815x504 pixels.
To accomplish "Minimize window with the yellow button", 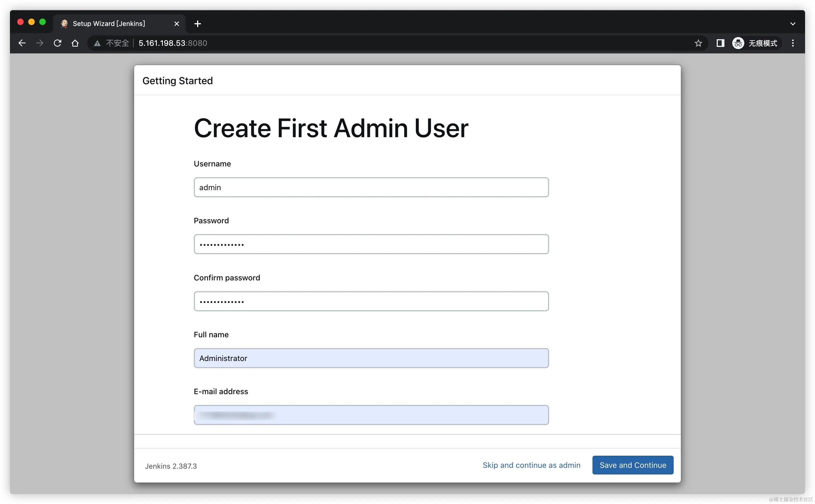I will tap(31, 22).
